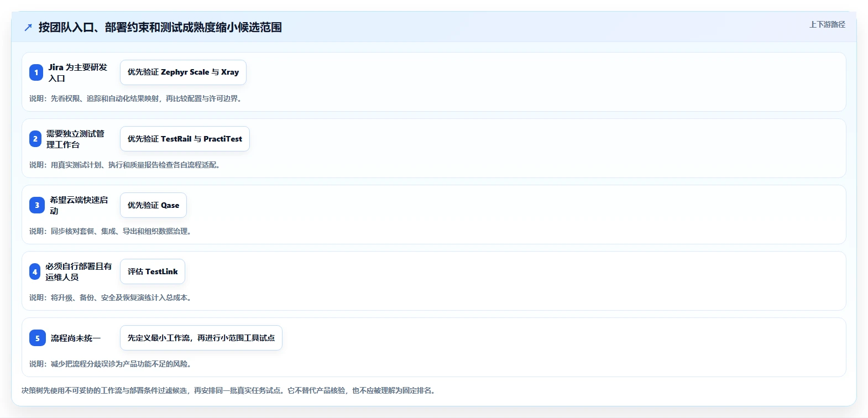Click the note 减少把流程分歧误诊为产品功能不足的风险
This screenshot has width=868, height=418.
coord(112,364)
